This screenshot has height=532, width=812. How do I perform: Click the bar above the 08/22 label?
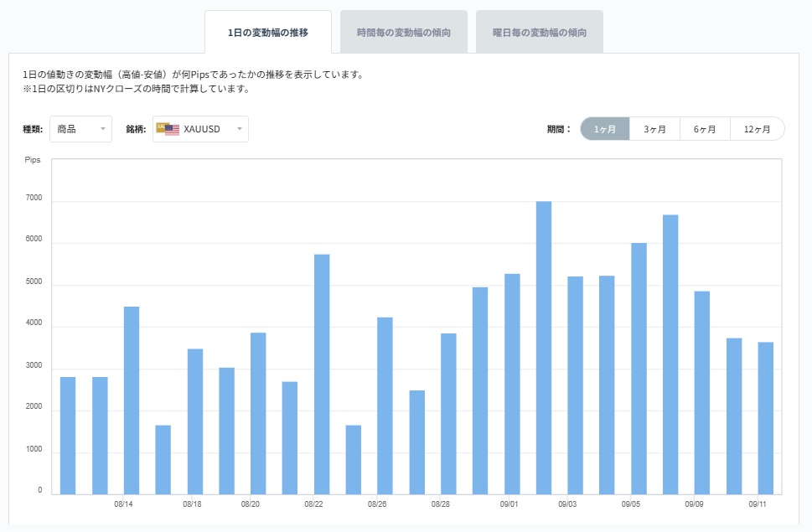(322, 374)
